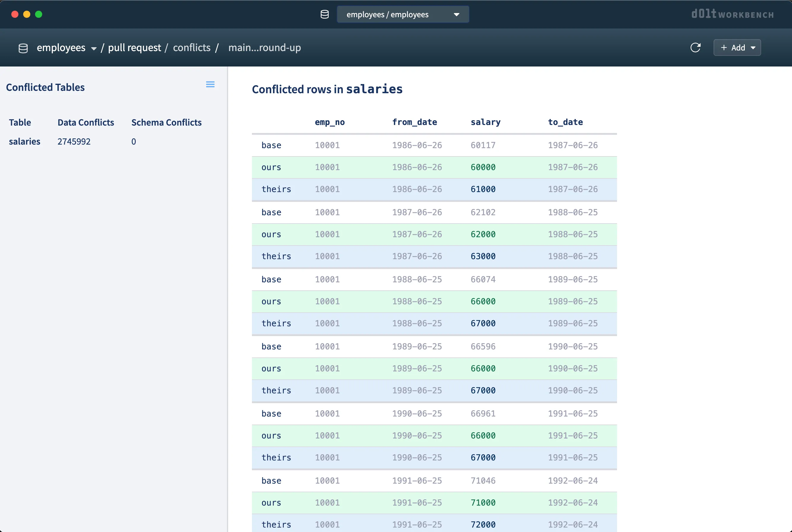
Task: Click the Dolt Workbench logo
Action: click(x=732, y=14)
